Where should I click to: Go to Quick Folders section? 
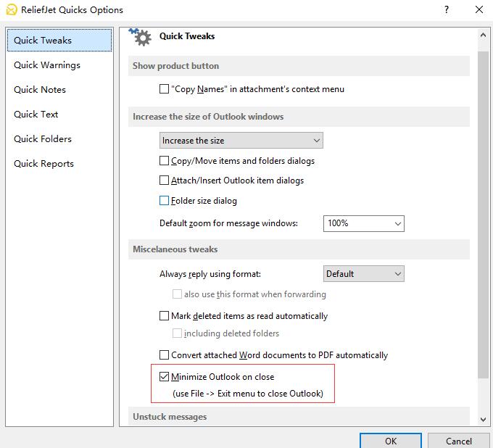pos(43,139)
